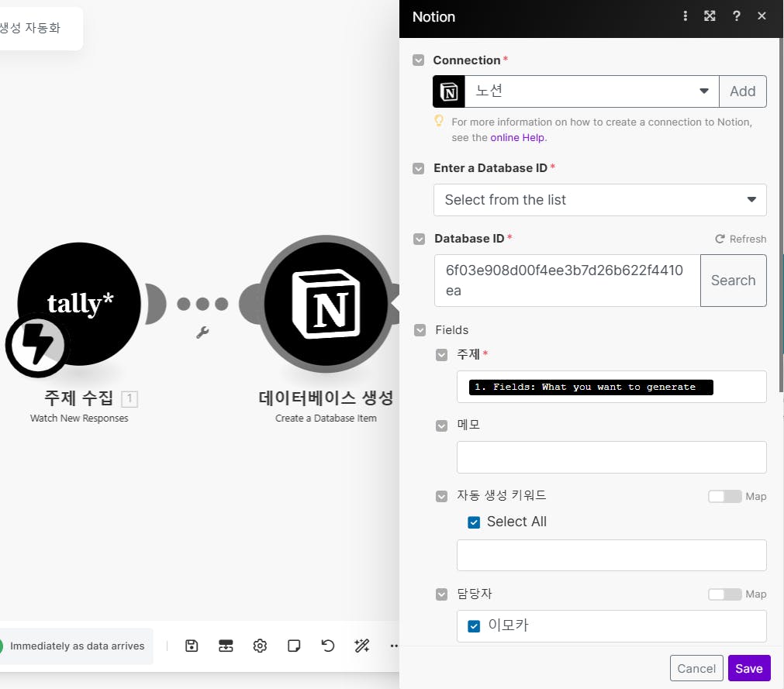This screenshot has height=689, width=784.
Task: Uncheck the Select All checkbox
Action: [x=474, y=522]
